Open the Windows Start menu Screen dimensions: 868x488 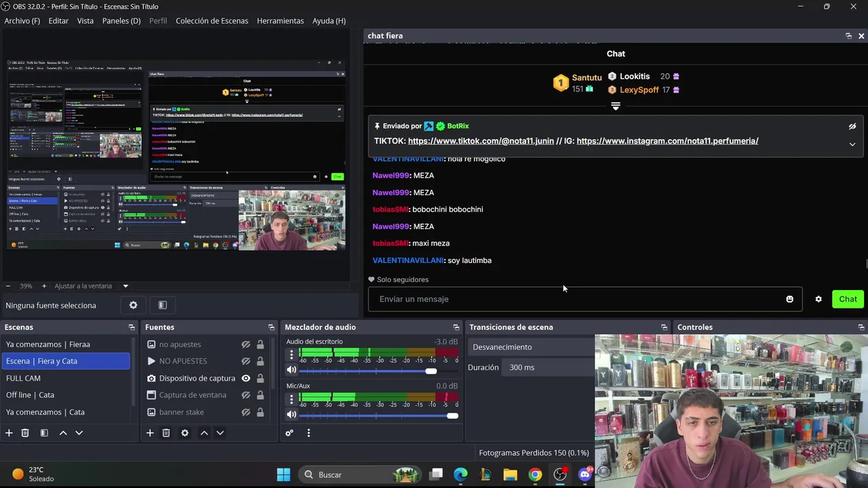point(283,474)
